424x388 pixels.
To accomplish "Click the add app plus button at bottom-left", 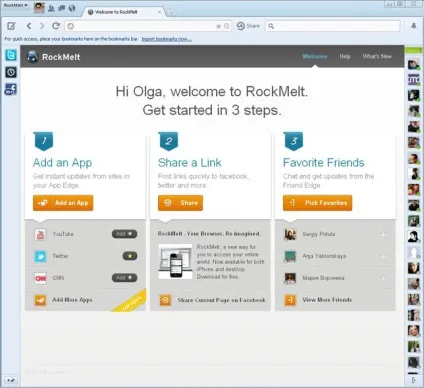I will pyautogui.click(x=11, y=380).
